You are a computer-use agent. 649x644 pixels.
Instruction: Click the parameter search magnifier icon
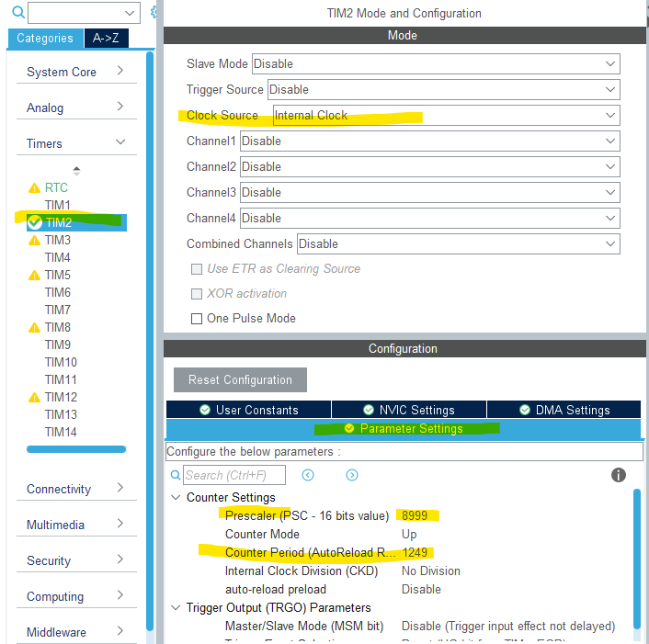(176, 475)
